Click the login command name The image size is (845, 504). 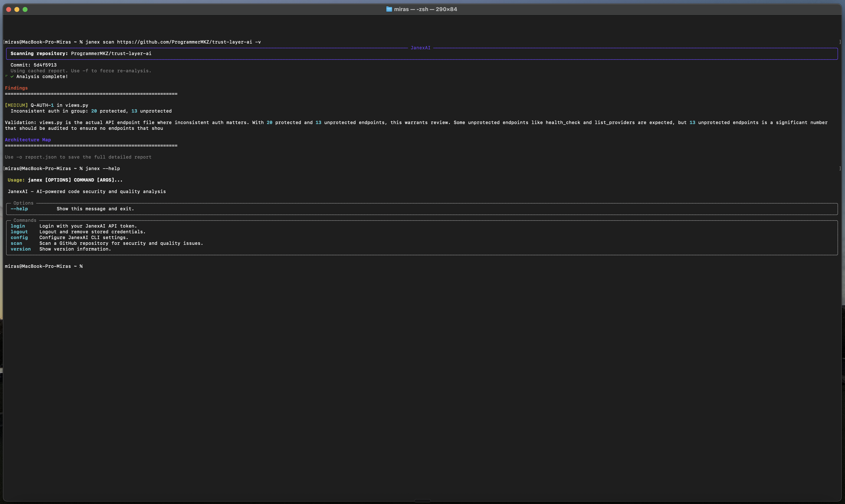18,226
